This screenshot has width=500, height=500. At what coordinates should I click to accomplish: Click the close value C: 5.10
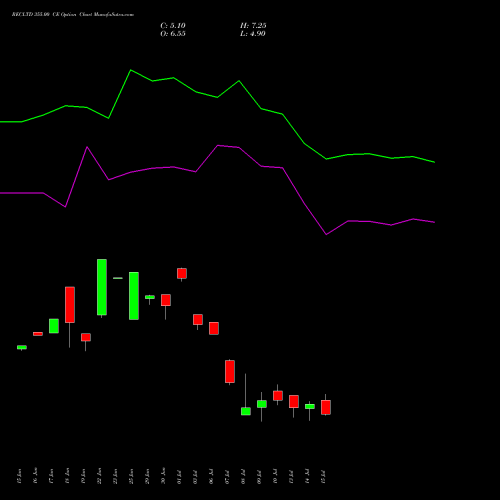[x=173, y=26]
